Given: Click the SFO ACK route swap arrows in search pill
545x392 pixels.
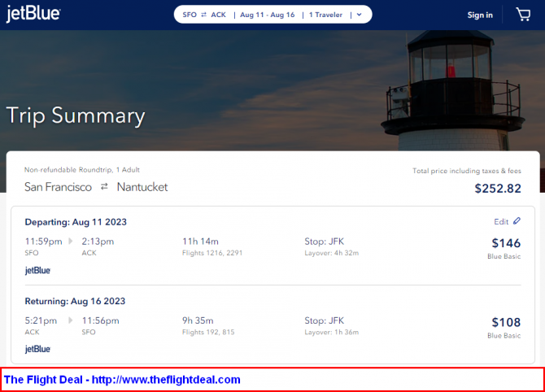Looking at the screenshot, I should pyautogui.click(x=204, y=15).
